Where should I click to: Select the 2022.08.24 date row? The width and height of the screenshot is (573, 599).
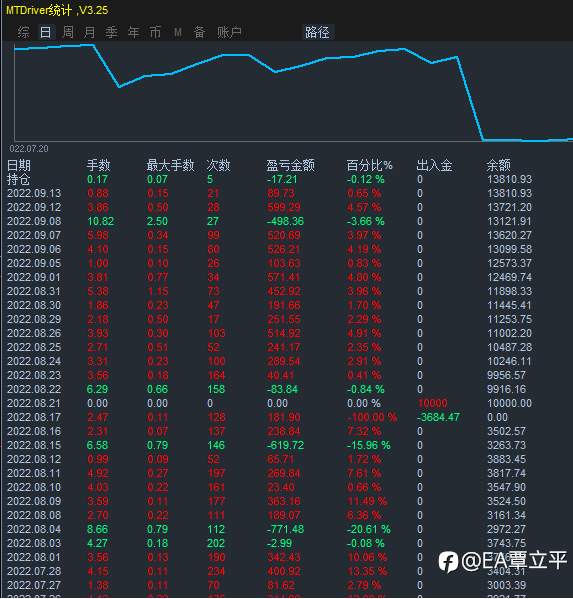tap(34, 361)
